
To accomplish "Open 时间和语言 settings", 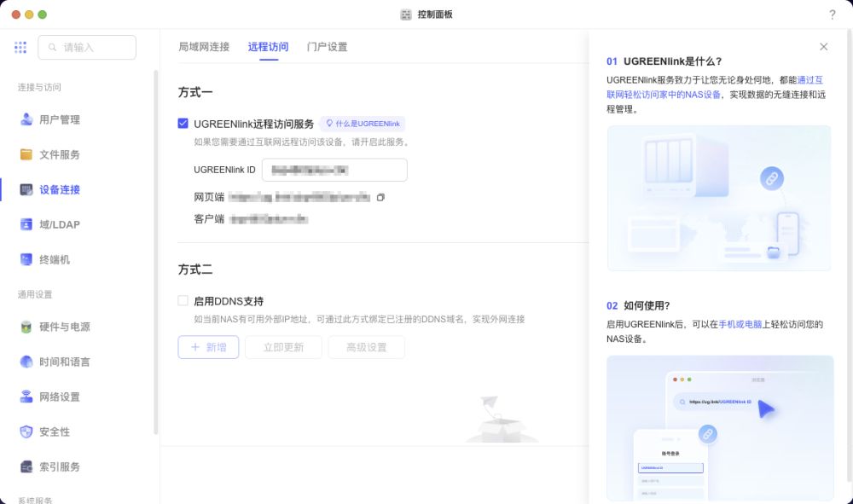I will pos(55,362).
